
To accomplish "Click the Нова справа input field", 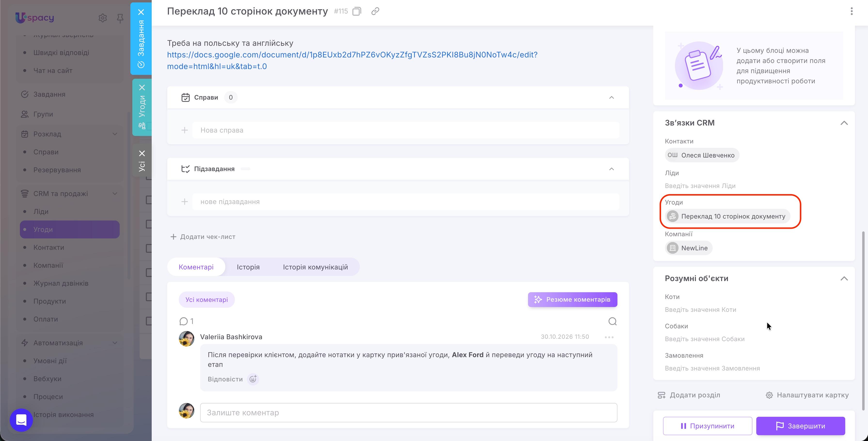I will point(406,130).
